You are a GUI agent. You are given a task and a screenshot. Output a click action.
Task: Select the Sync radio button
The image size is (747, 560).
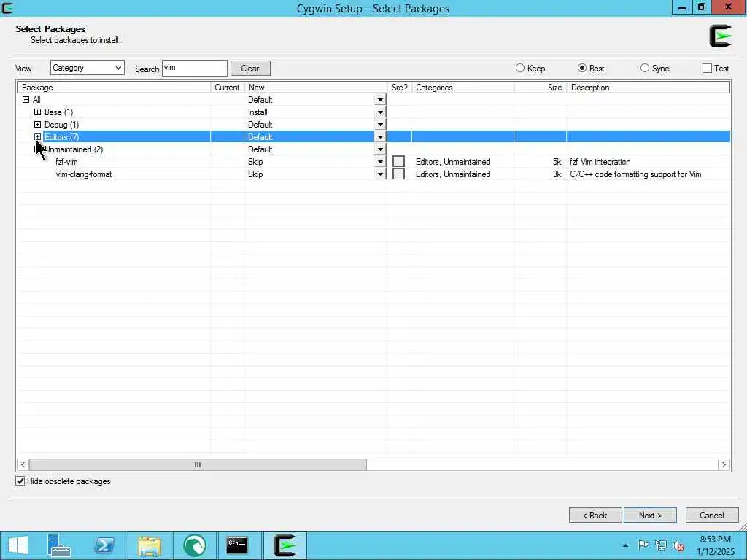(645, 68)
